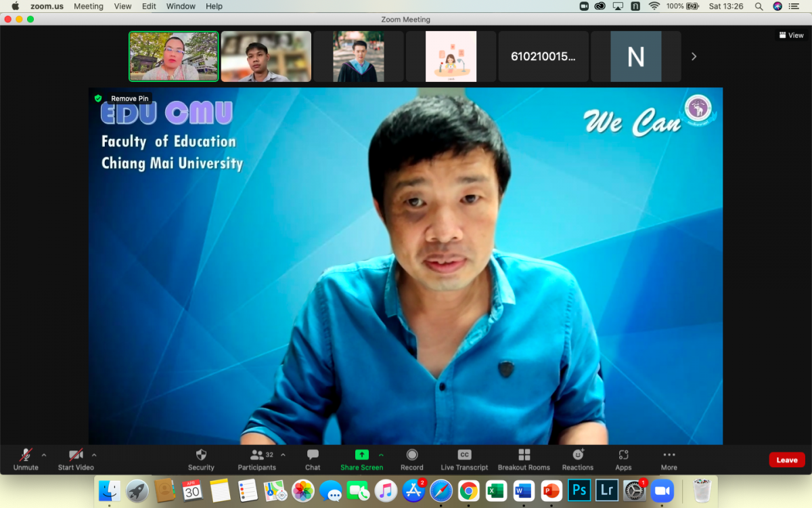The image size is (812, 508).
Task: Click the Creative Cloud menu bar icon
Action: click(x=600, y=6)
